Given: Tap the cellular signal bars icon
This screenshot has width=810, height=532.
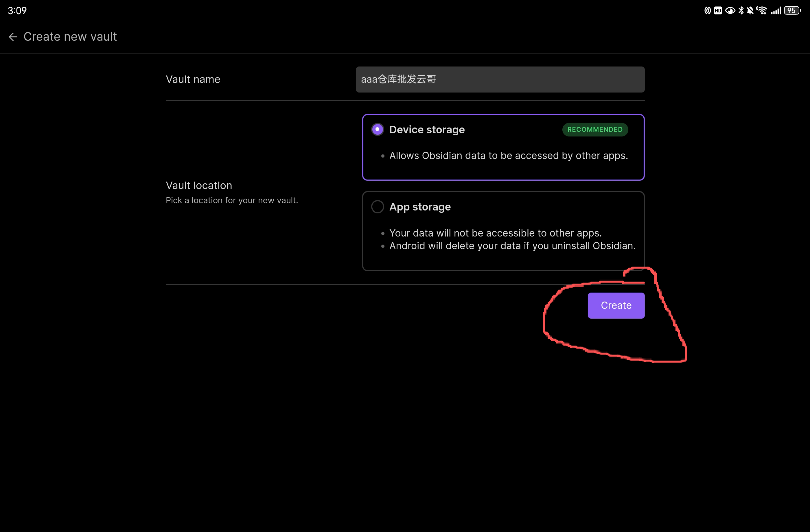Looking at the screenshot, I should pos(776,10).
